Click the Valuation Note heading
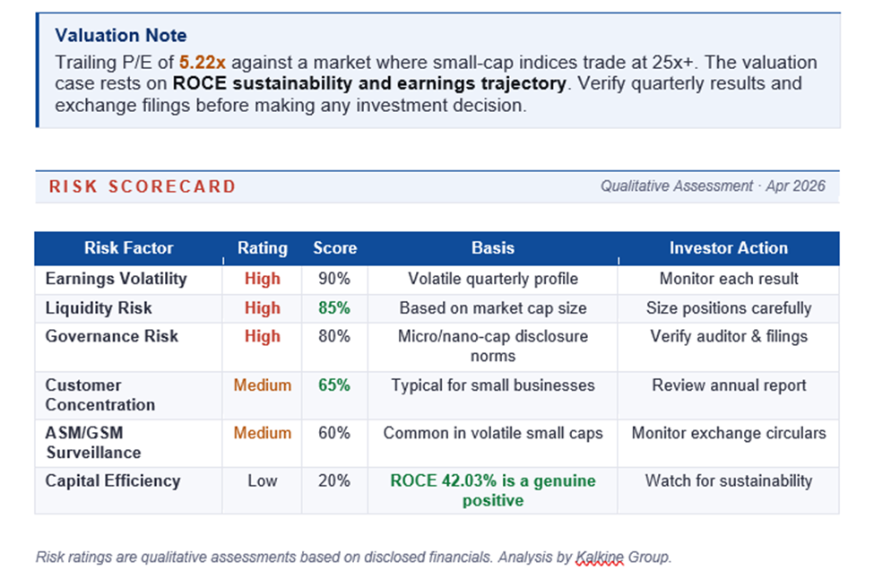874x588 pixels. 120,36
